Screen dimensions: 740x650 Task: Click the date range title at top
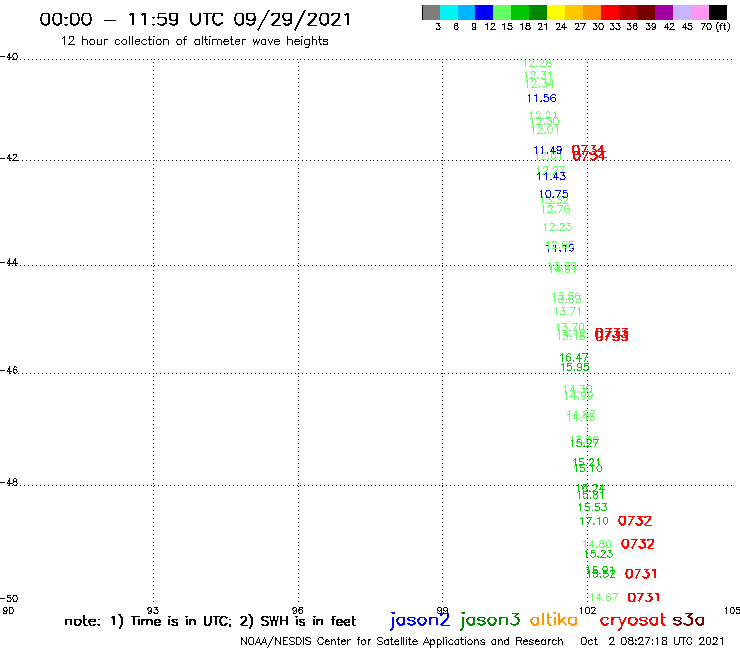pos(195,20)
